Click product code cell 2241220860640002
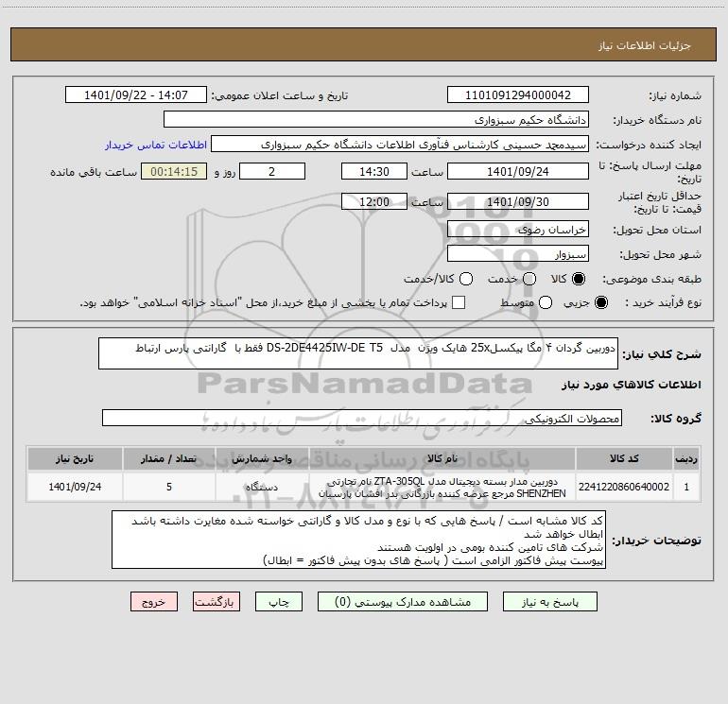 [624, 487]
